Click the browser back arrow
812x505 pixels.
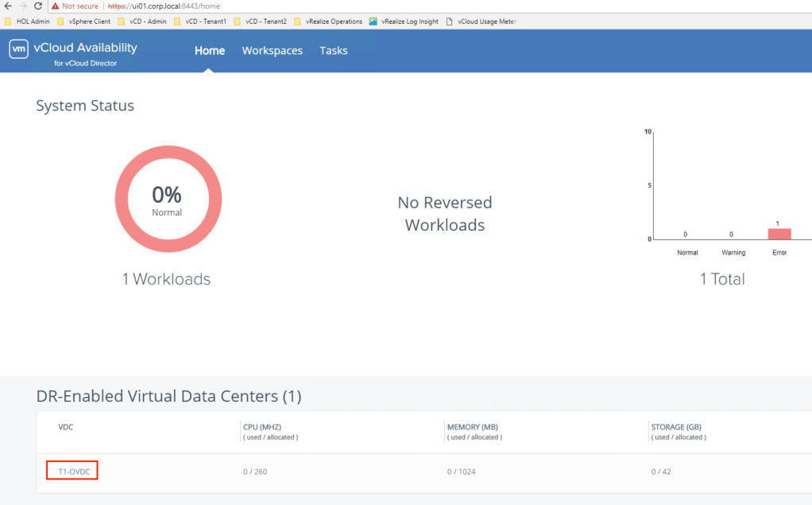tap(8, 6)
